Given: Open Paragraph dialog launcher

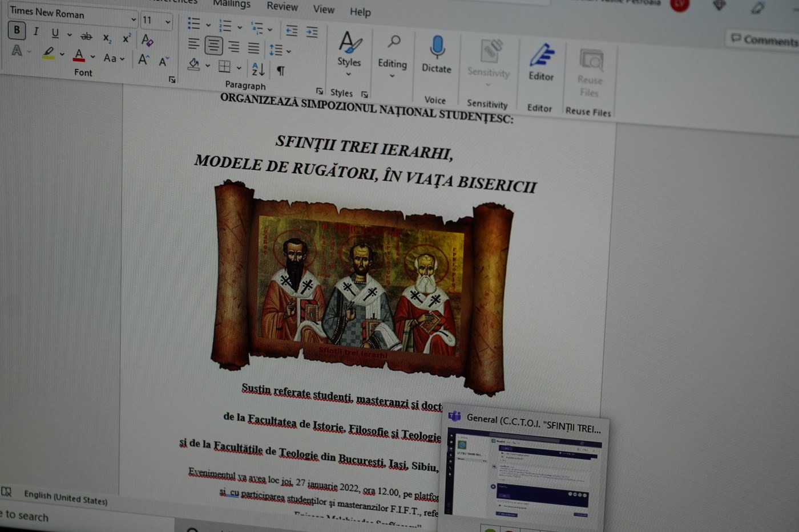Looking at the screenshot, I should [x=320, y=91].
